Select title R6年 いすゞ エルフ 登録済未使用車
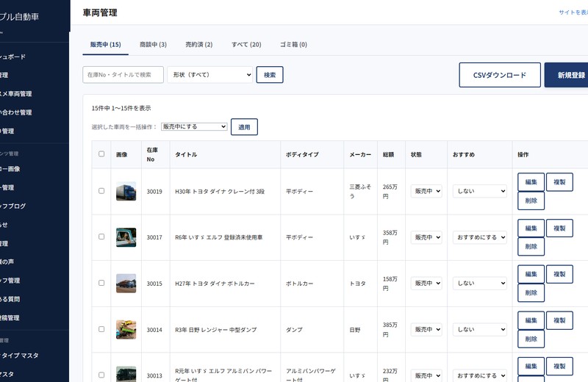Screen dimensions: 588x382 (218, 237)
